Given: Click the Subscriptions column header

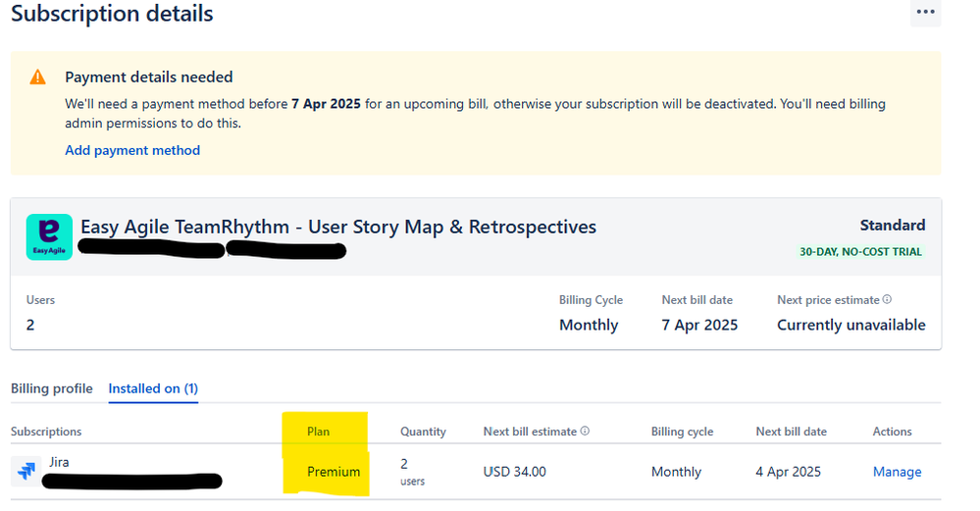Looking at the screenshot, I should (46, 431).
